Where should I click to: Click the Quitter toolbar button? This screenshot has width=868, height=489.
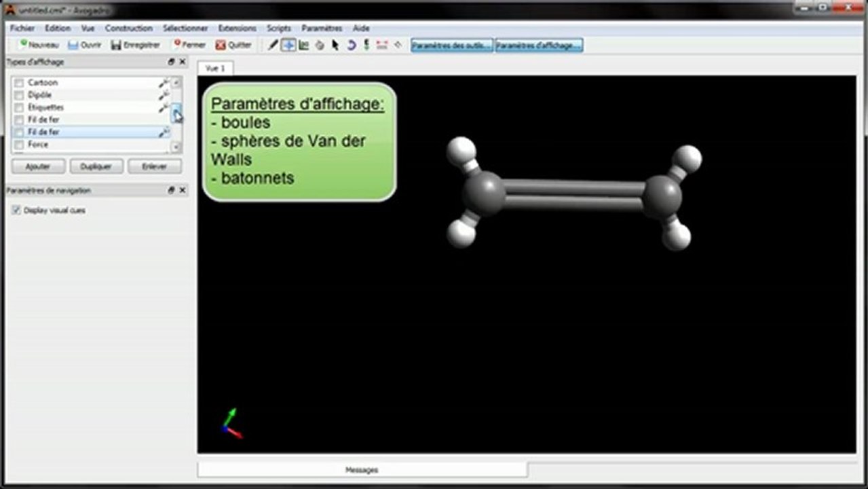233,45
